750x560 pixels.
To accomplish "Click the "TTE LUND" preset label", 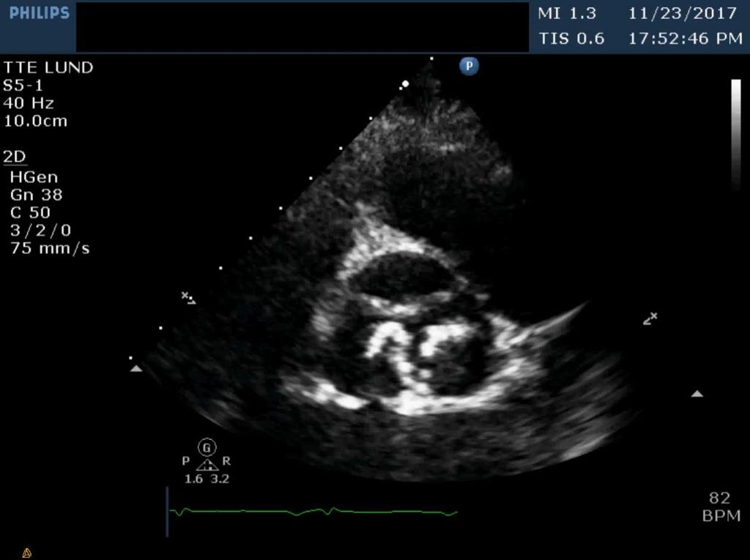I will click(48, 67).
